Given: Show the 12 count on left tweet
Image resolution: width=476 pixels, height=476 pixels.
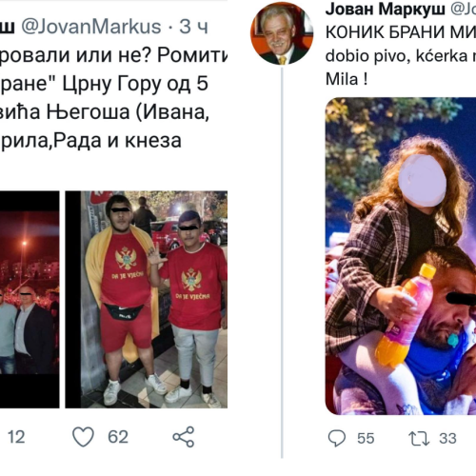Looking at the screenshot, I should coord(16,437).
